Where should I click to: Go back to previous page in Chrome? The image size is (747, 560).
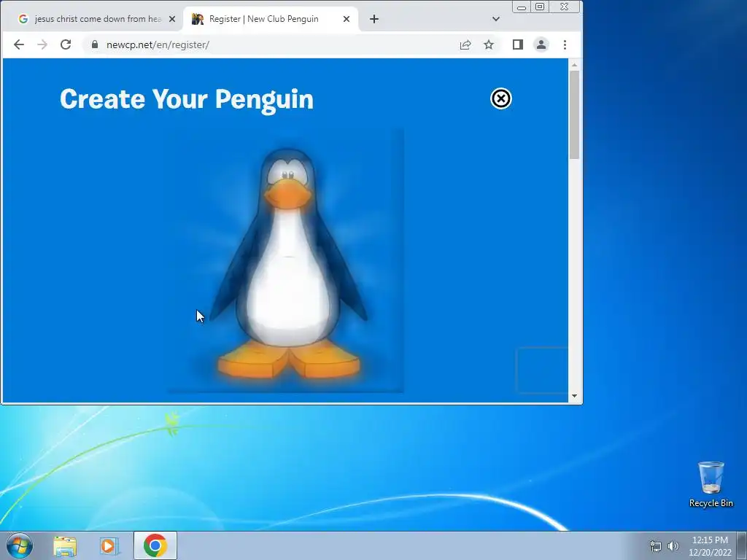tap(18, 44)
